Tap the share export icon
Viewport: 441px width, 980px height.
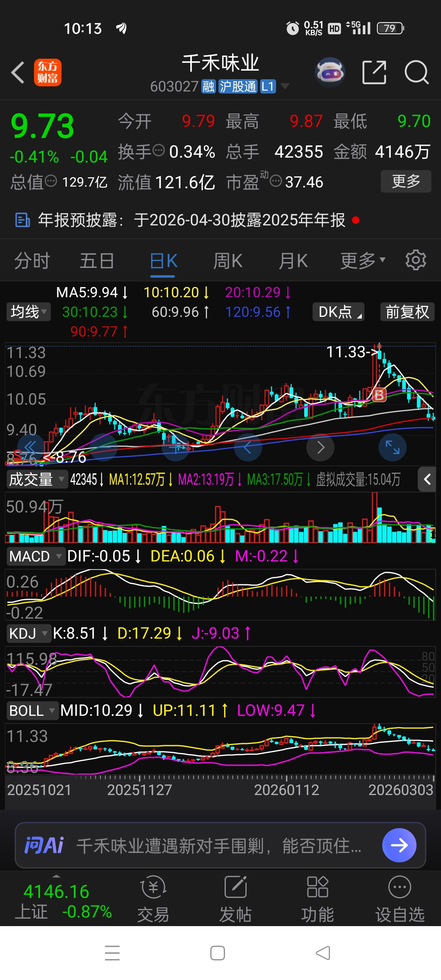pos(374,72)
